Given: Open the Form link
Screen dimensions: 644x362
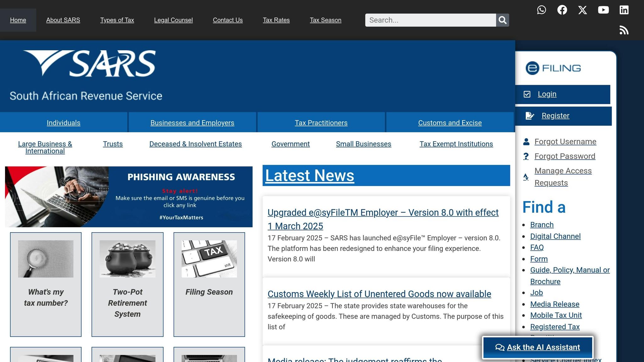Looking at the screenshot, I should point(539,259).
